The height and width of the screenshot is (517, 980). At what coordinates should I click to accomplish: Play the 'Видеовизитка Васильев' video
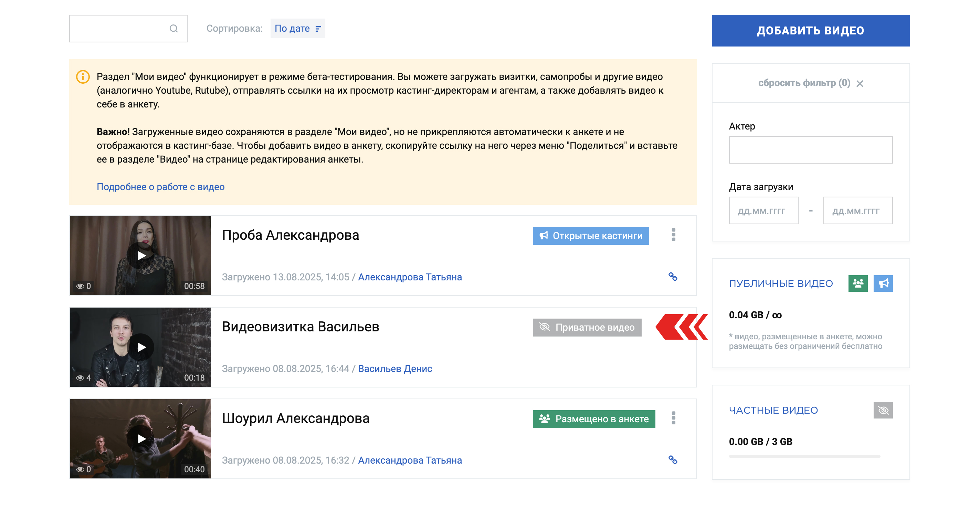[x=141, y=347]
